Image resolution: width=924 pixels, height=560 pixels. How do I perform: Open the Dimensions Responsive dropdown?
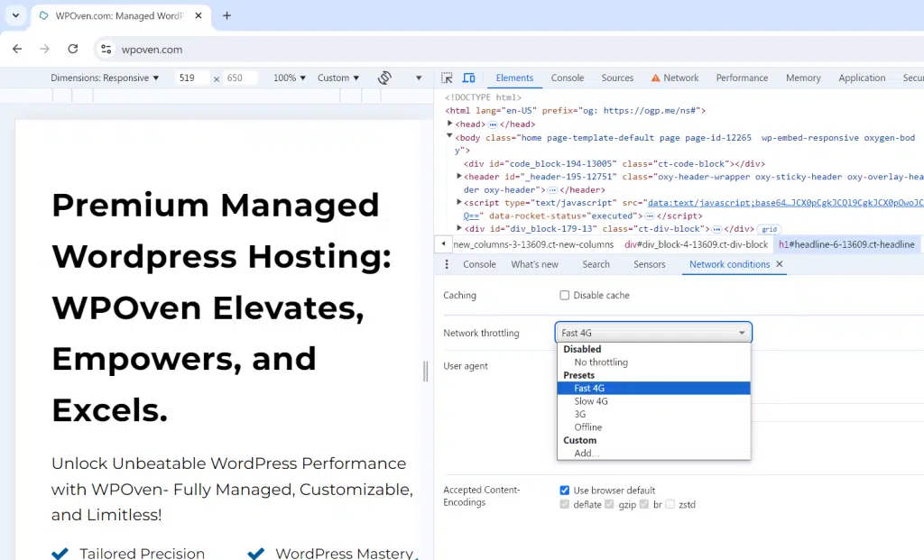105,78
